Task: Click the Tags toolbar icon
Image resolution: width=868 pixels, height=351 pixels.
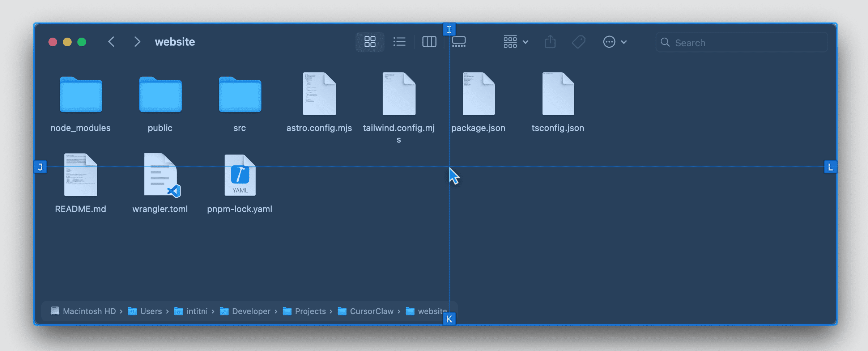Action: [x=579, y=42]
